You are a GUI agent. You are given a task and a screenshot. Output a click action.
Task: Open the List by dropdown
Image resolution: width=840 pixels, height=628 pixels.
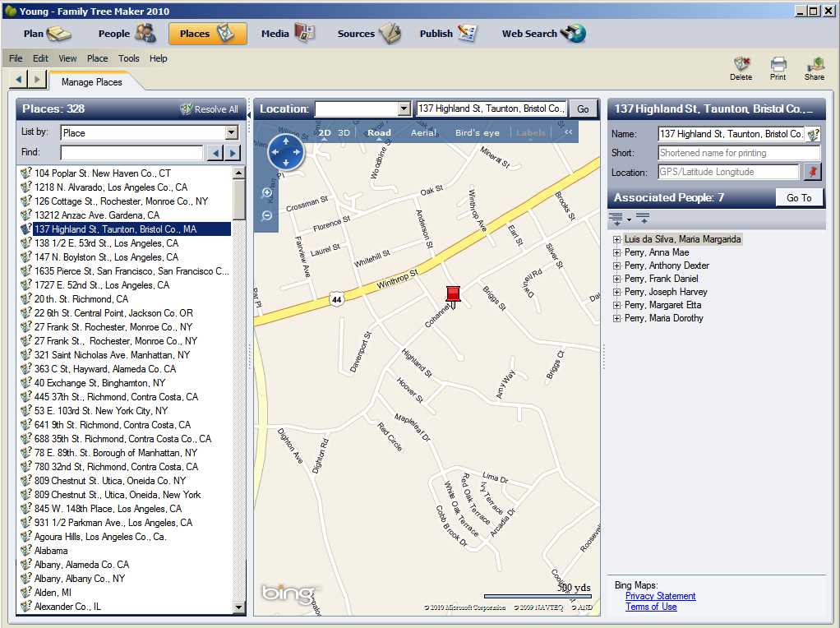coord(232,133)
